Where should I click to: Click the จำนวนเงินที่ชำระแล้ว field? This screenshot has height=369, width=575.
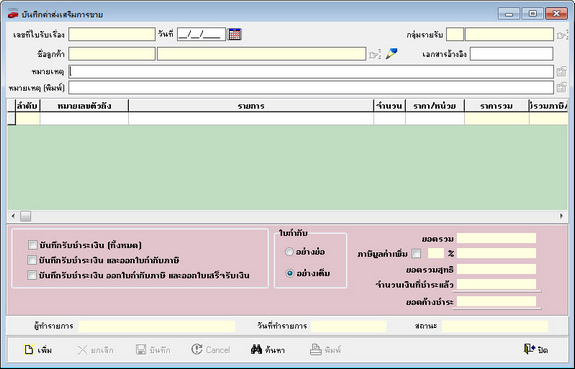[496, 284]
